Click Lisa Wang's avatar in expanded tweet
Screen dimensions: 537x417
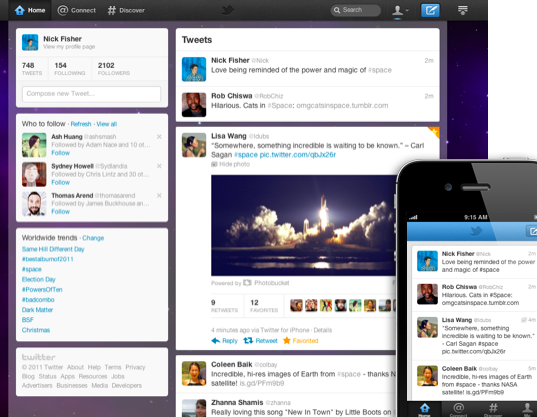point(194,145)
